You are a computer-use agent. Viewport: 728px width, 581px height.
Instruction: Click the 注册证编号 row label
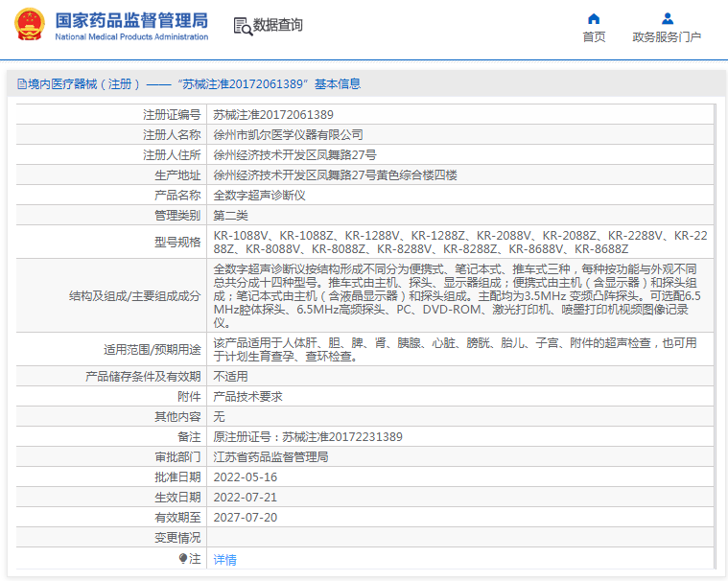pos(172,115)
